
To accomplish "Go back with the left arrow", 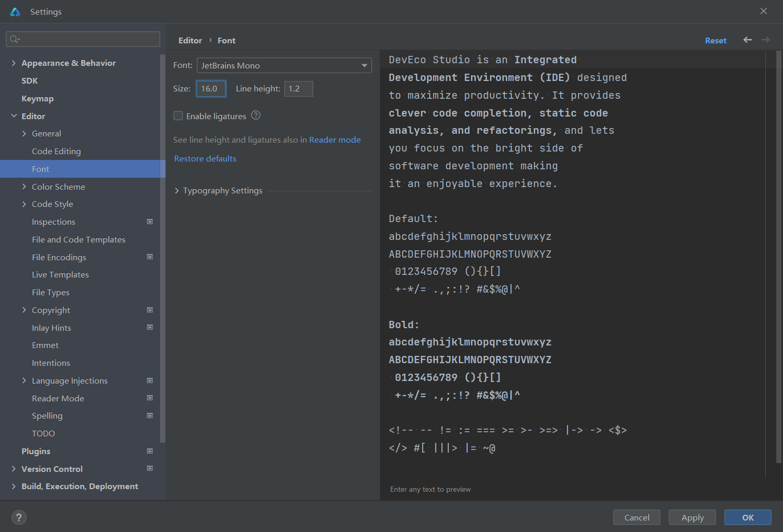I will (747, 40).
